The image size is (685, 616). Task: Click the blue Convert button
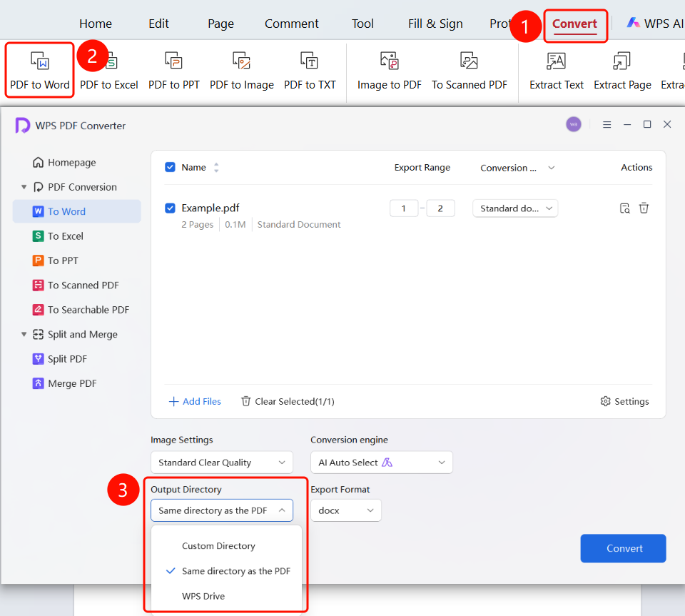click(623, 548)
